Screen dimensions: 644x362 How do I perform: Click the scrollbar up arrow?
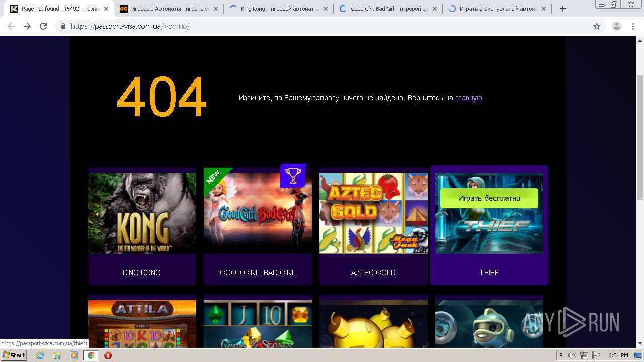pyautogui.click(x=640, y=40)
